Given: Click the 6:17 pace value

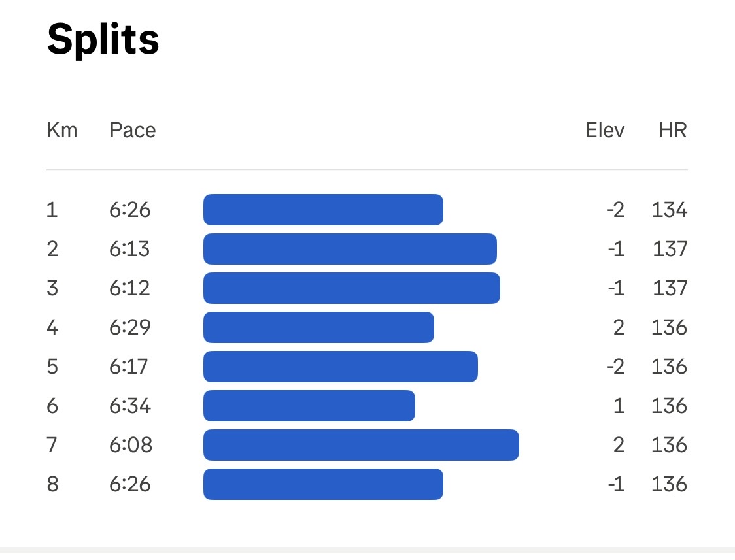Looking at the screenshot, I should [129, 367].
